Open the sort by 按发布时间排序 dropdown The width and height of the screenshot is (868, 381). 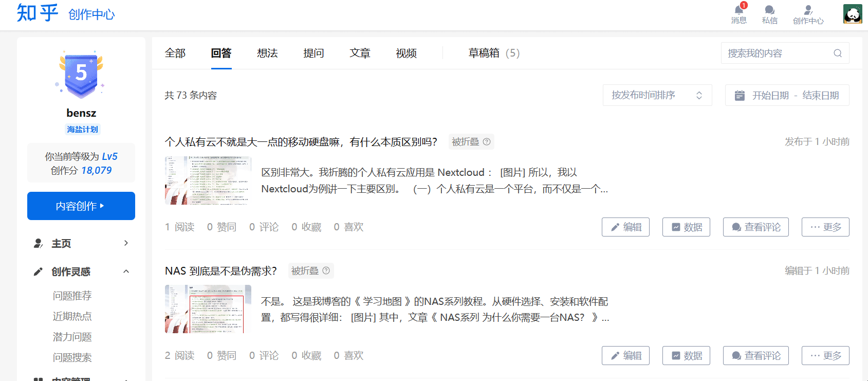point(657,95)
